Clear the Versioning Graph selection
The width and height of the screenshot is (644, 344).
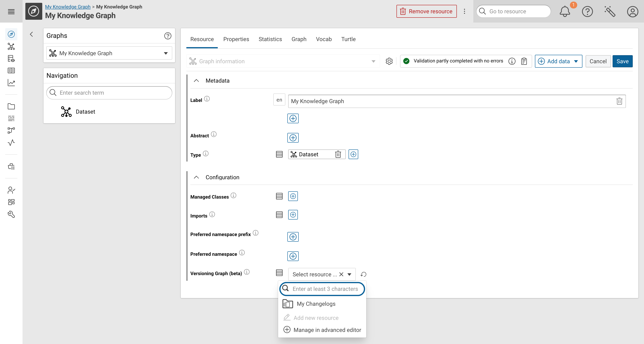pos(341,275)
